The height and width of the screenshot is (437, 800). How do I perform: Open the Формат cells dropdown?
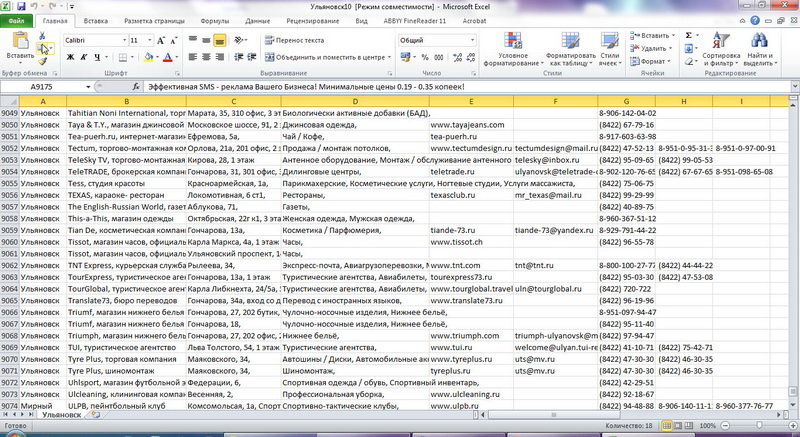click(651, 61)
